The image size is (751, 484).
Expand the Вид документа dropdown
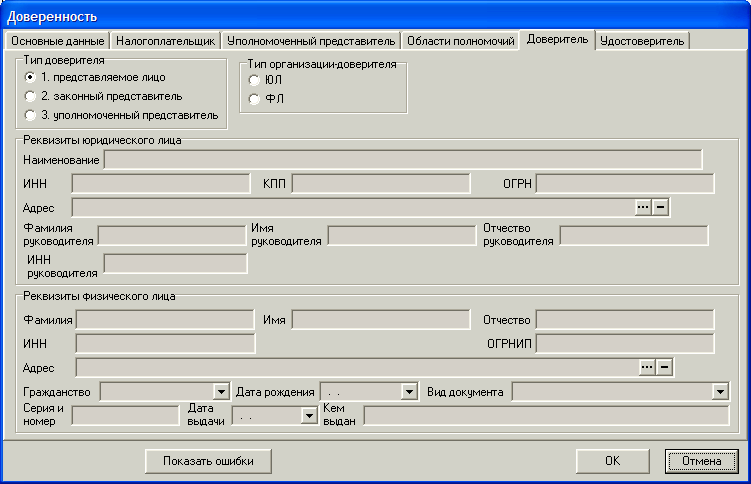coord(720,392)
